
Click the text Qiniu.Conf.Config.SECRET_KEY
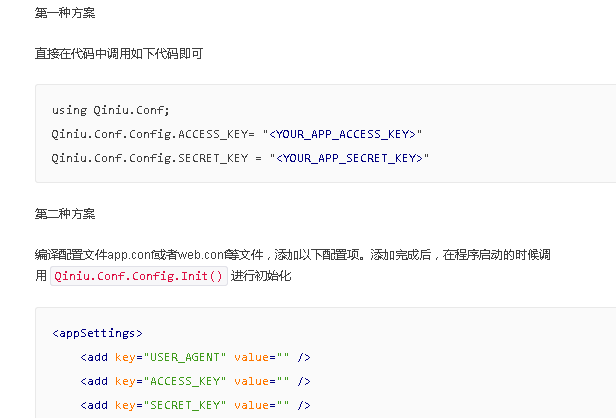click(x=150, y=158)
